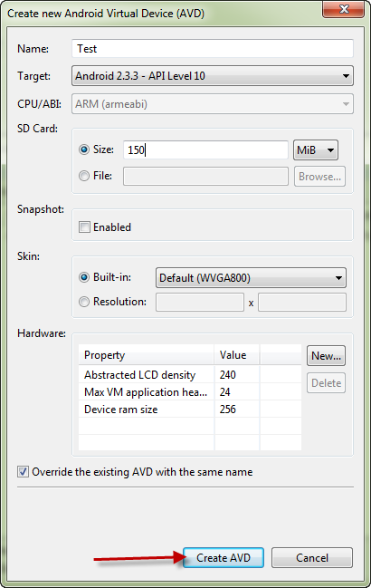Select the Device ram size property row

[190, 410]
